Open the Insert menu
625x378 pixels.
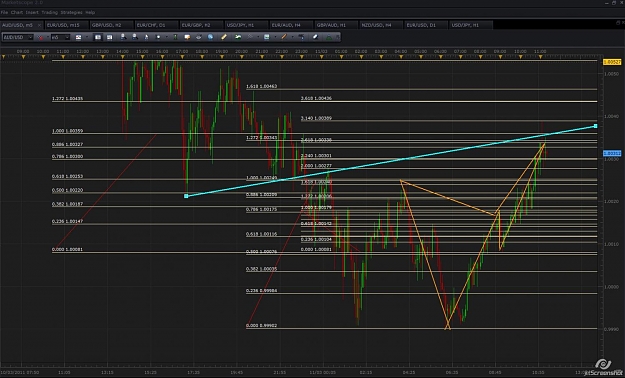(32, 12)
